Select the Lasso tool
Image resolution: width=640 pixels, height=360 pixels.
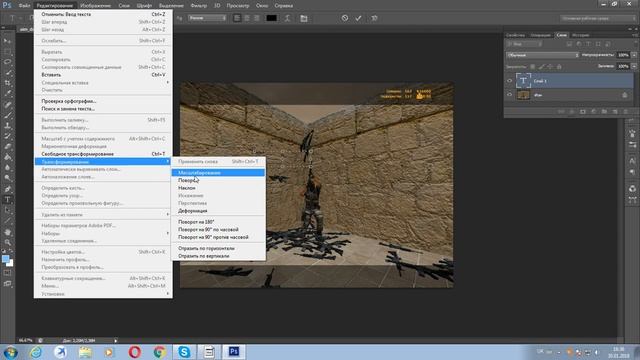coord(7,62)
